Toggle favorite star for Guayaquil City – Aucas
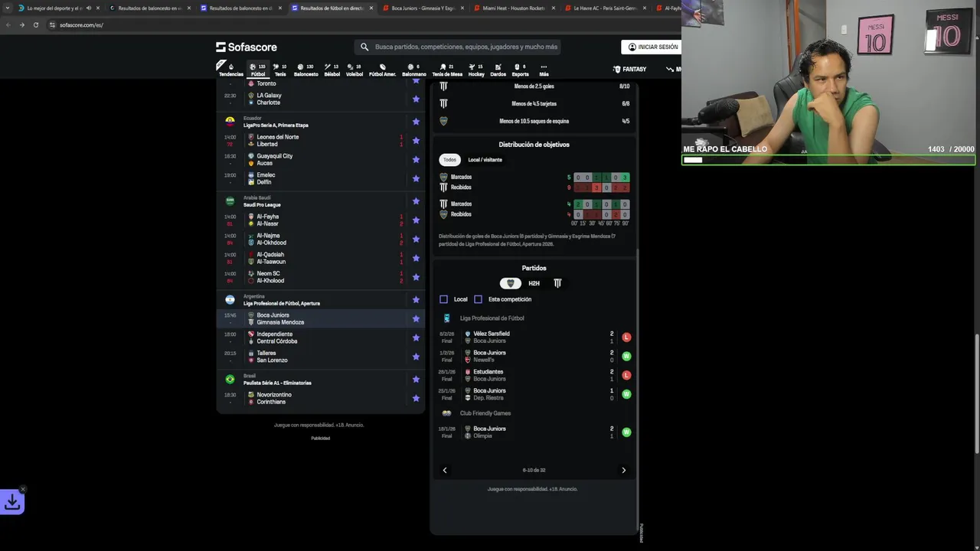Viewport: 980px width, 551px height. [416, 159]
